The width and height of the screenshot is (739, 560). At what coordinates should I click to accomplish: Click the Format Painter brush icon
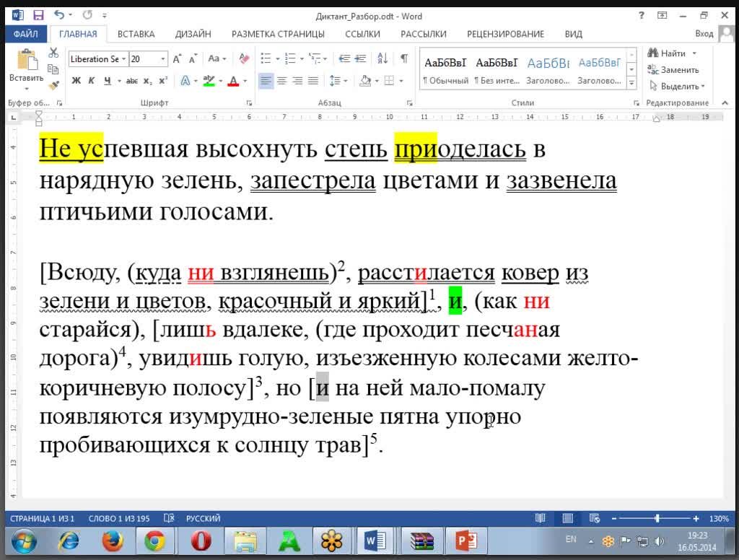53,84
